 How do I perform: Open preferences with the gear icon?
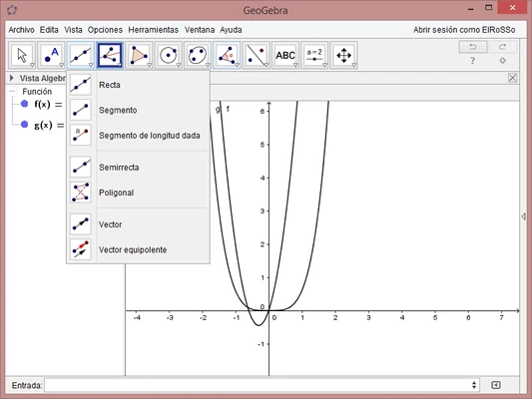click(503, 61)
